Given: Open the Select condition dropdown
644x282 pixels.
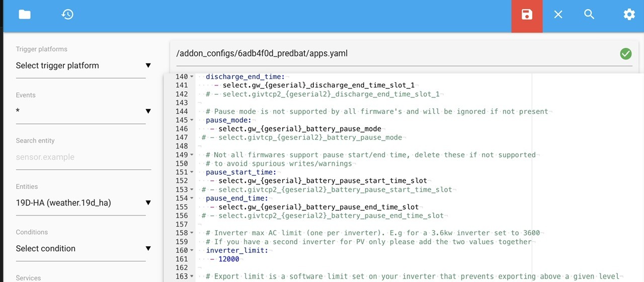Looking at the screenshot, I should [x=83, y=248].
